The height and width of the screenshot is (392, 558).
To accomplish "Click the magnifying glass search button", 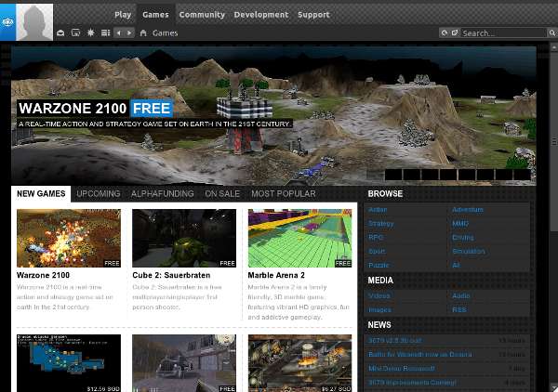I will pos(551,33).
